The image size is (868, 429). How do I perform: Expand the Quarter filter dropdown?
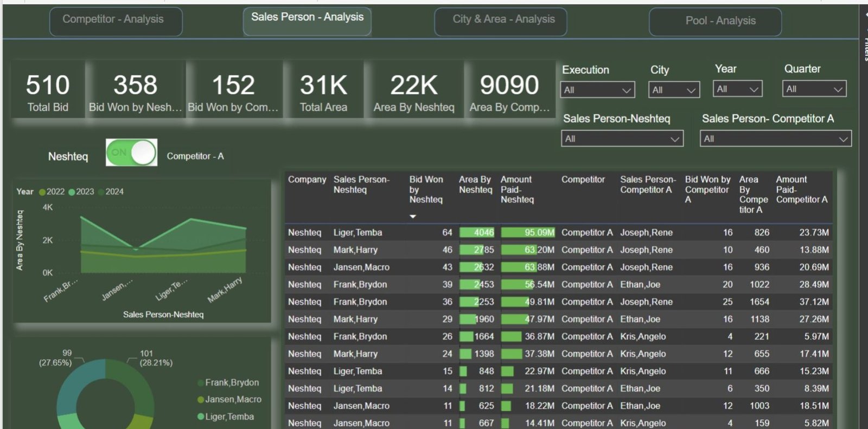point(814,89)
